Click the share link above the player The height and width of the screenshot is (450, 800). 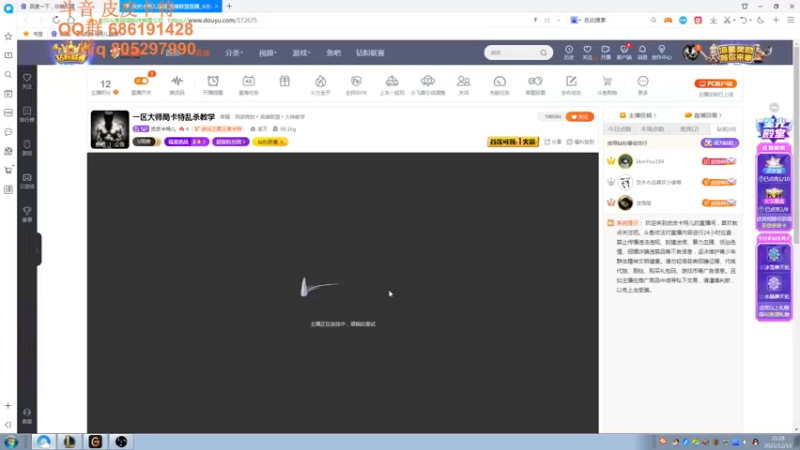pos(553,142)
